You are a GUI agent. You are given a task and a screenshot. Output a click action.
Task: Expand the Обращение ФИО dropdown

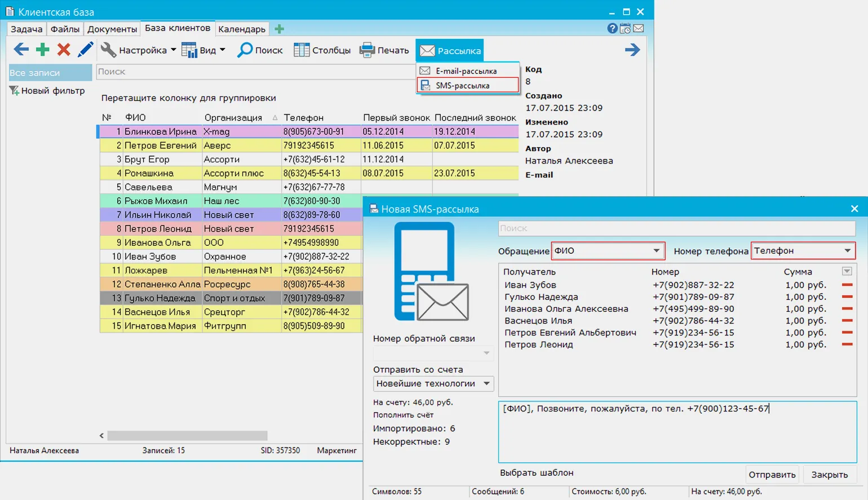656,251
